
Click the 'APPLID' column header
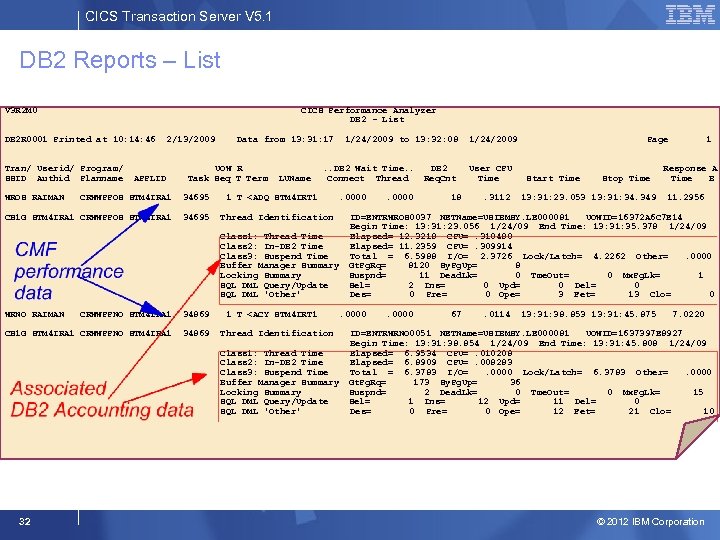point(150,178)
